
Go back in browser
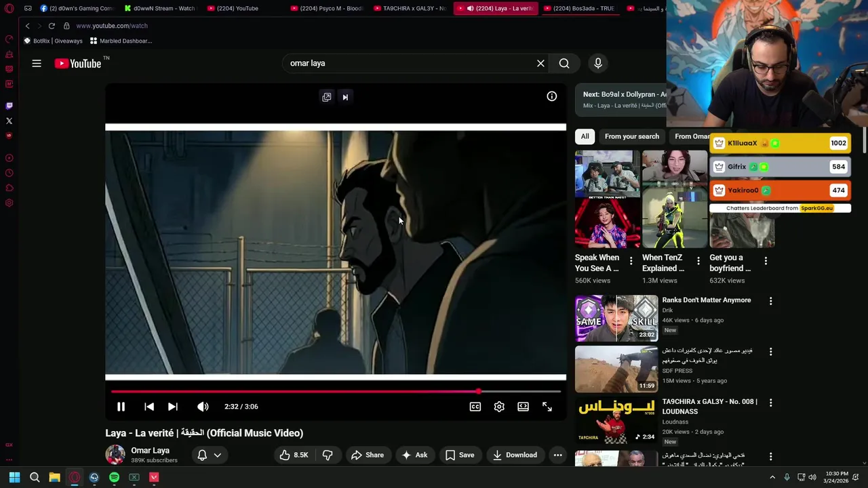pyautogui.click(x=27, y=26)
